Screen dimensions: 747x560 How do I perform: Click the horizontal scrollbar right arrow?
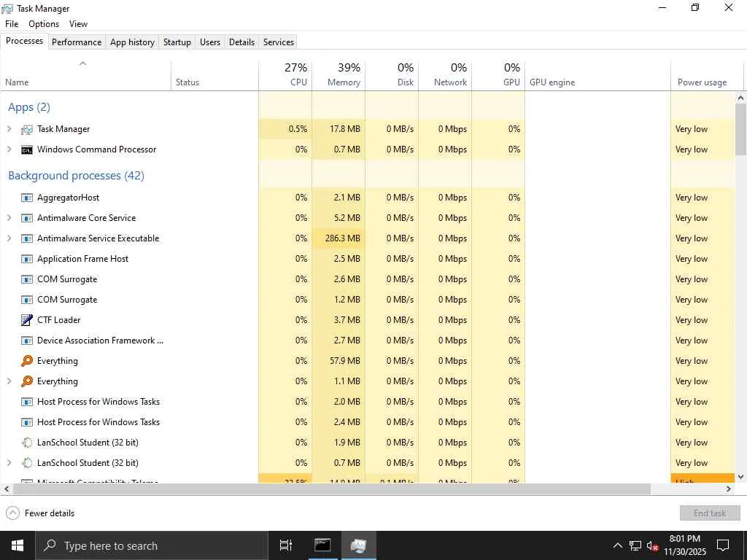coord(729,489)
